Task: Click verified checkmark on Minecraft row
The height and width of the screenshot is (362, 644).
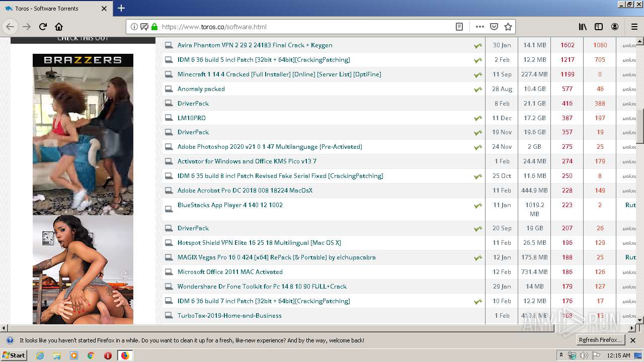Action: [477, 75]
